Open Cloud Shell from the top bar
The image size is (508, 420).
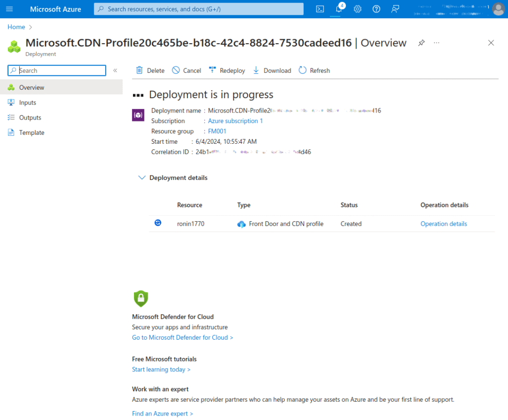coord(320,9)
